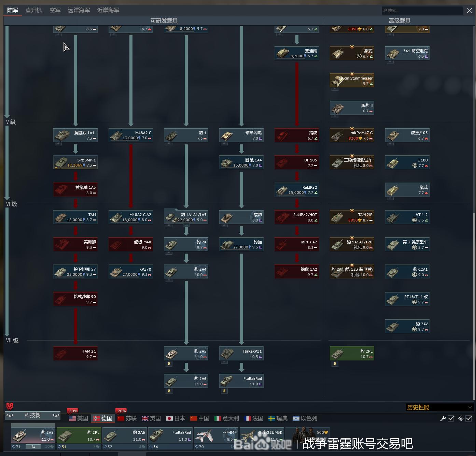The width and height of the screenshot is (476, 456).
Task: Select the 豹猫 27,0000 vehicle card
Action: point(241,244)
